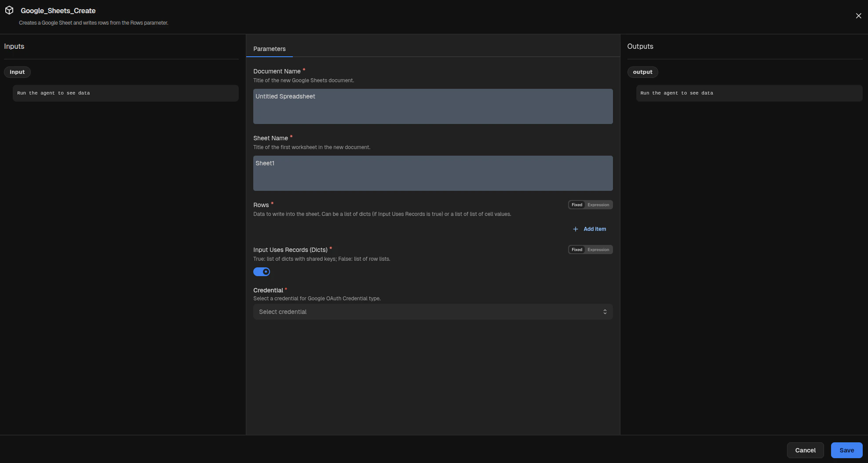Close the Google_Sheets_Create configuration panel

pyautogui.click(x=858, y=15)
